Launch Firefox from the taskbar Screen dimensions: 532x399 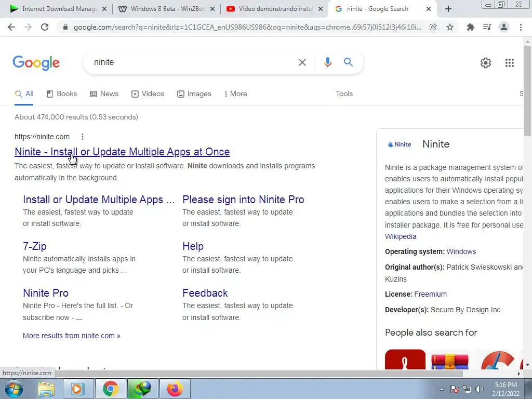tap(175, 389)
